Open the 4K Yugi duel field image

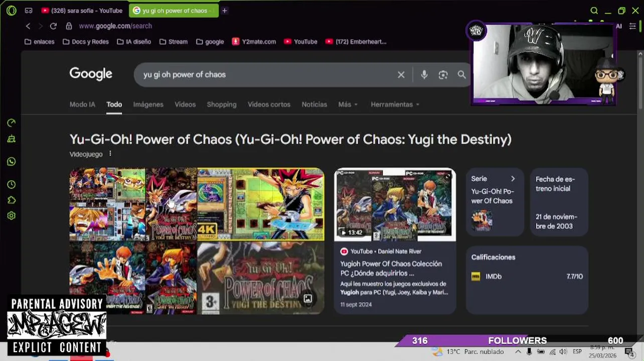pos(260,205)
